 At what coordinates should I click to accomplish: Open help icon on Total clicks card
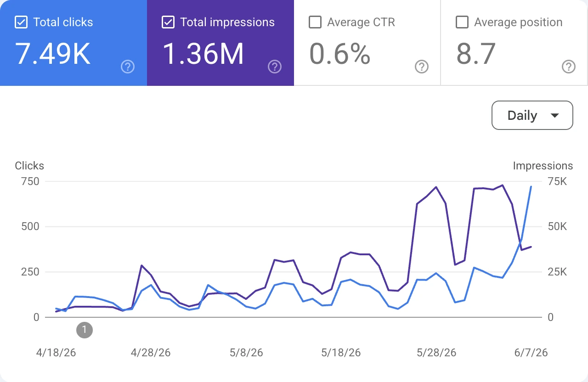click(128, 67)
